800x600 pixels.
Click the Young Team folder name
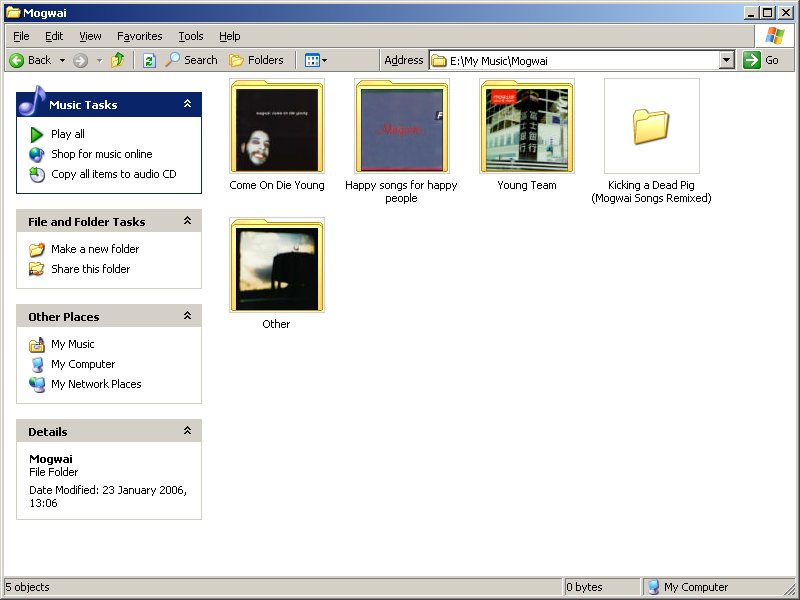click(x=527, y=185)
